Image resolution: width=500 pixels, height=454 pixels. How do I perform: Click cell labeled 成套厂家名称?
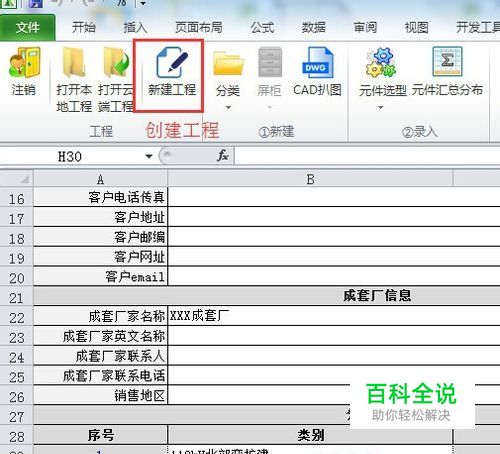pyautogui.click(x=100, y=316)
